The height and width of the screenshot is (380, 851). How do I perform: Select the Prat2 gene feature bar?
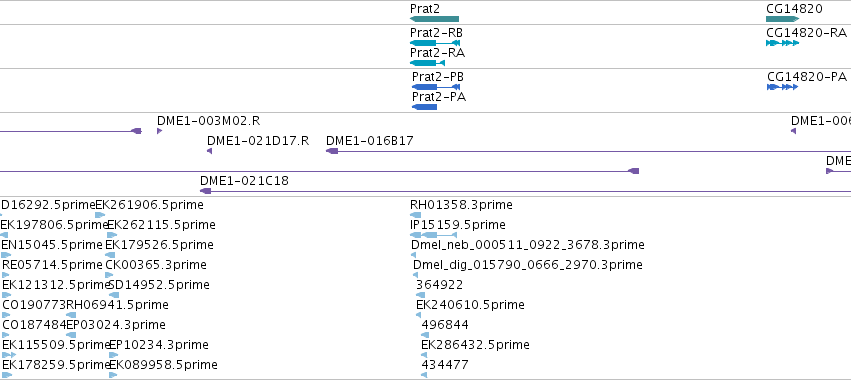(434, 19)
